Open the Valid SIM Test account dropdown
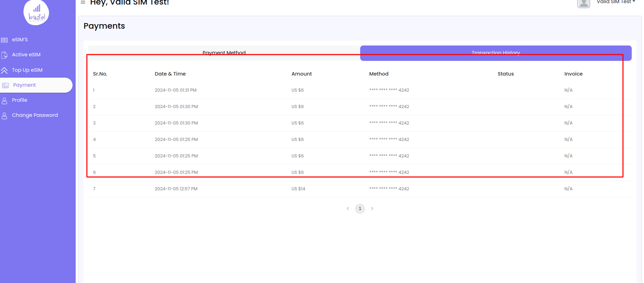The width and height of the screenshot is (644, 283). tap(616, 2)
